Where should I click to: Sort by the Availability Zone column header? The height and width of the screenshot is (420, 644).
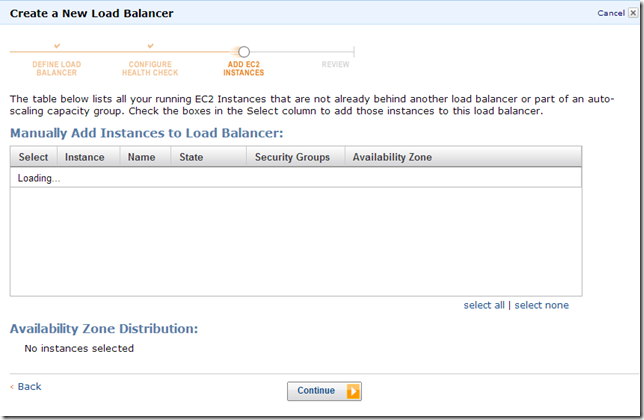(463, 157)
